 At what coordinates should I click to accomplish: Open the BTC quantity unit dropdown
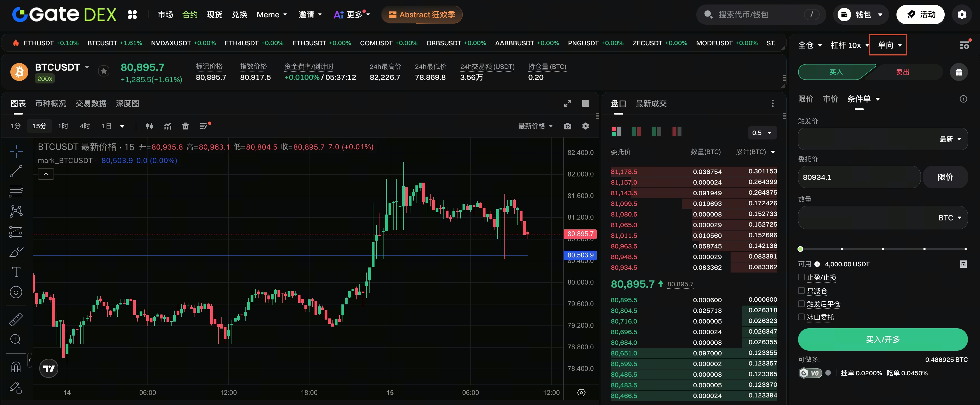coord(949,218)
